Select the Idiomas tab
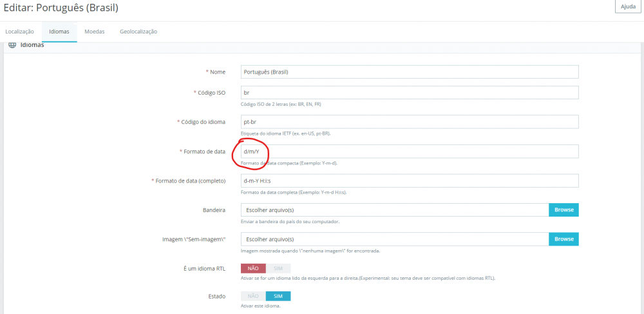This screenshot has width=644, height=314. click(59, 32)
